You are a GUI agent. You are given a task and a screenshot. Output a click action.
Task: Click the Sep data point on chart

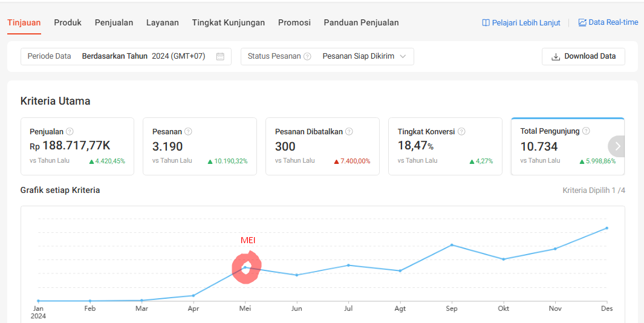452,245
